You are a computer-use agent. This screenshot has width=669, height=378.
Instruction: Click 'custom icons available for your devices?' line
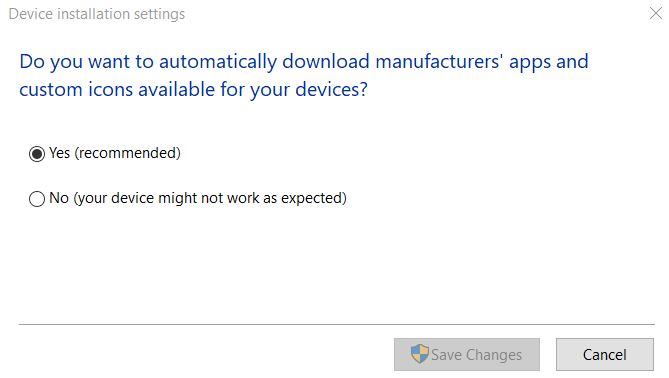[x=193, y=90]
